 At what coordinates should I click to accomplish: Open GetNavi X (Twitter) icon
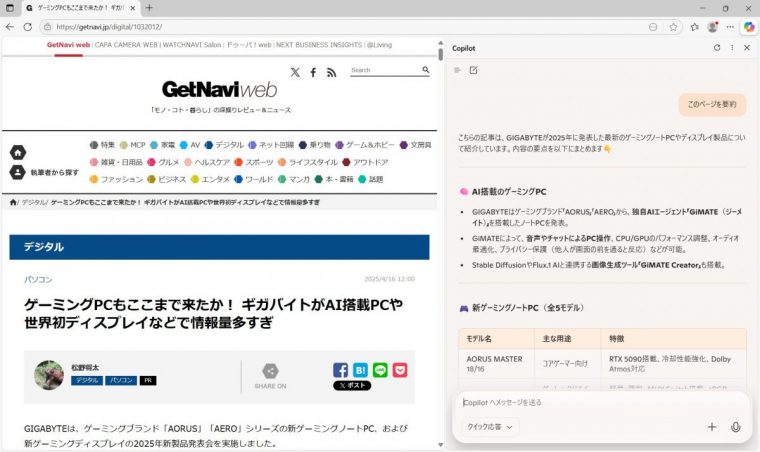[295, 72]
